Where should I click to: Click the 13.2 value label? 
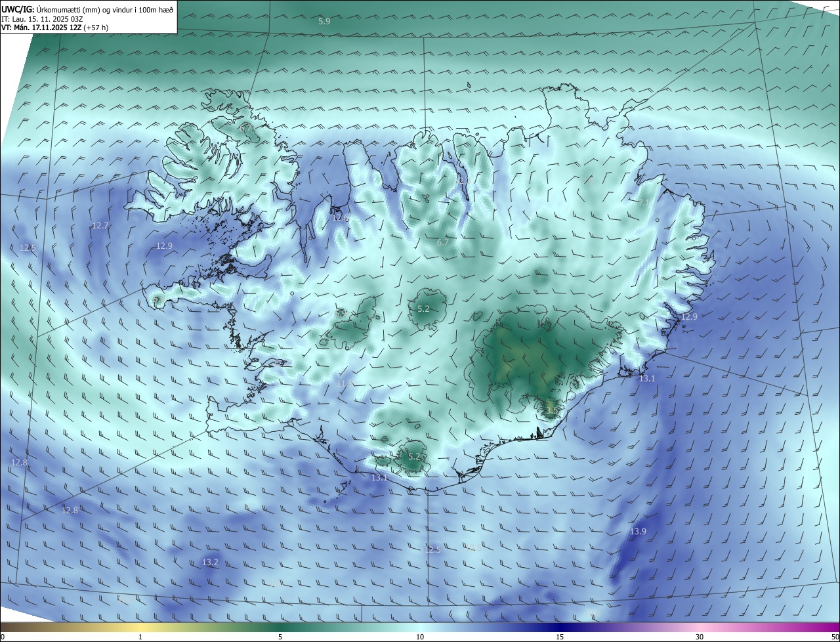[x=210, y=563]
